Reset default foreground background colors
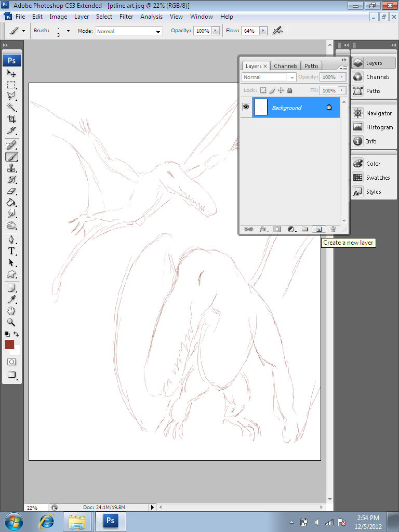This screenshot has width=399, height=532. pyautogui.click(x=7, y=334)
